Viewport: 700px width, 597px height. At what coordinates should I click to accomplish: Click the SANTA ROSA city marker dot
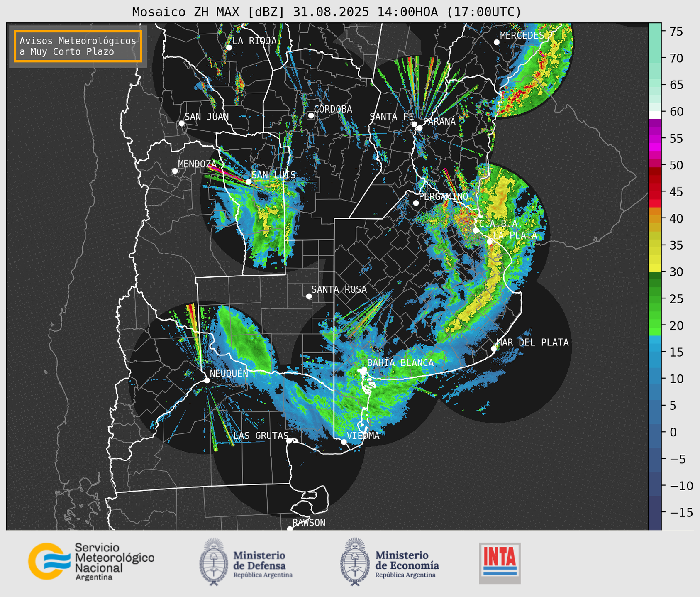coord(309,296)
